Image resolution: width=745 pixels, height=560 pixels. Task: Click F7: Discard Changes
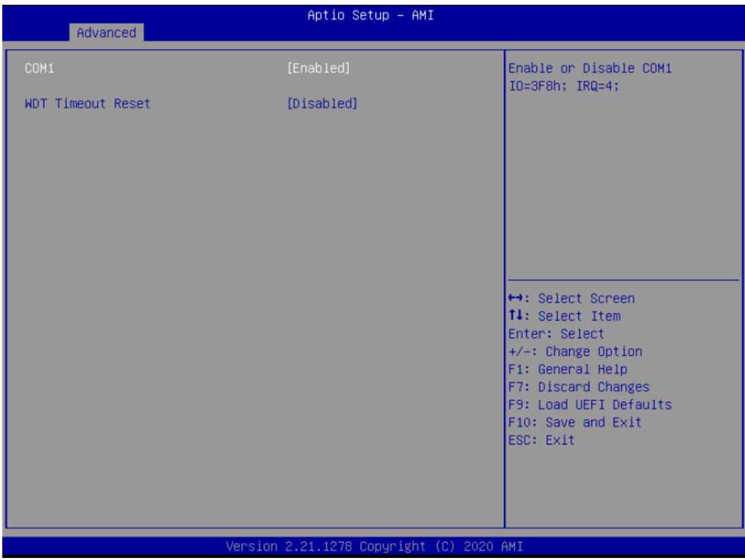(578, 387)
